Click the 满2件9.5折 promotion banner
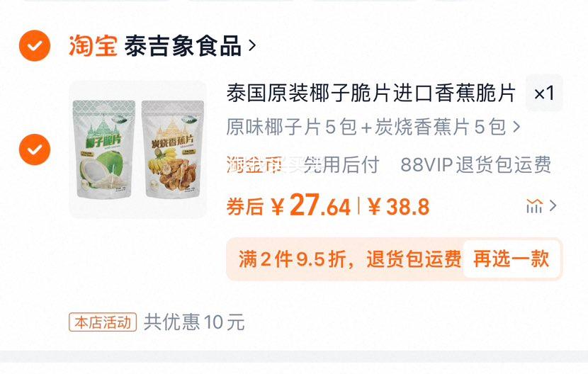Screen dimensions: 588x374 [349, 259]
